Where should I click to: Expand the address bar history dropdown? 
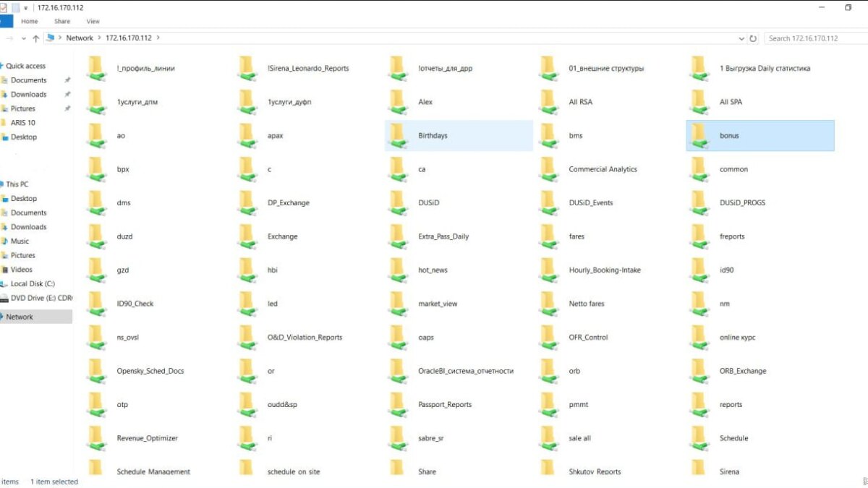(x=741, y=38)
